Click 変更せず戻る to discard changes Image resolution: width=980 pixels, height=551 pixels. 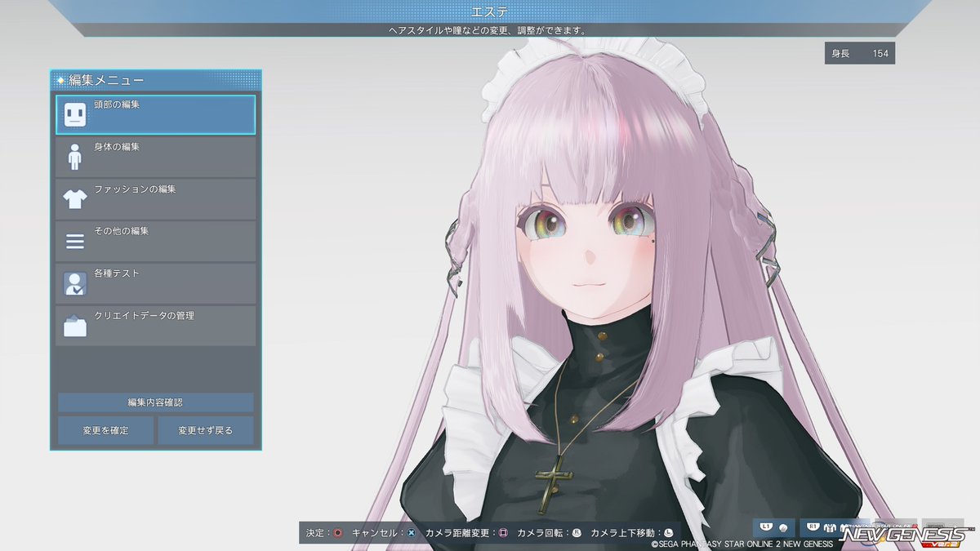(x=205, y=430)
